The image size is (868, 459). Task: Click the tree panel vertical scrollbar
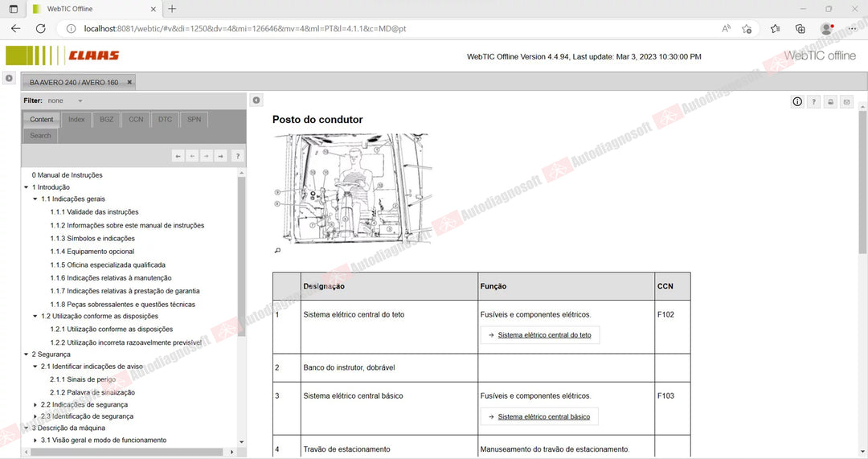tap(241, 256)
